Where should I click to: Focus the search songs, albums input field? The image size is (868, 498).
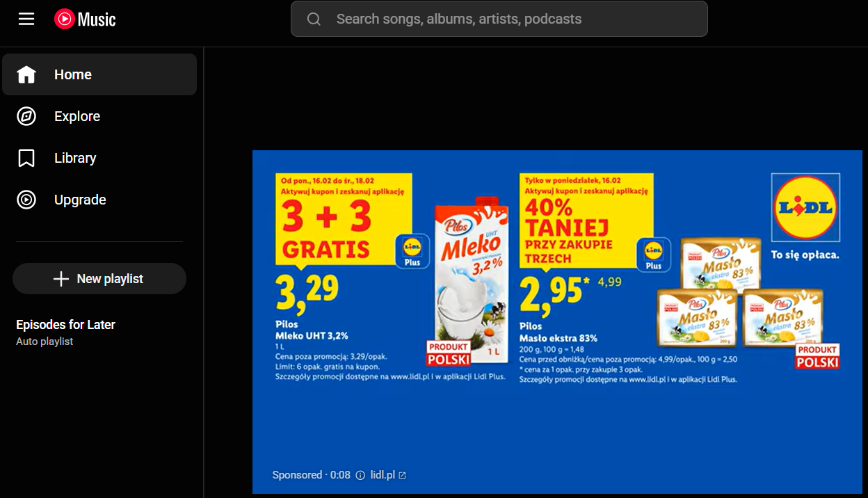coord(499,19)
